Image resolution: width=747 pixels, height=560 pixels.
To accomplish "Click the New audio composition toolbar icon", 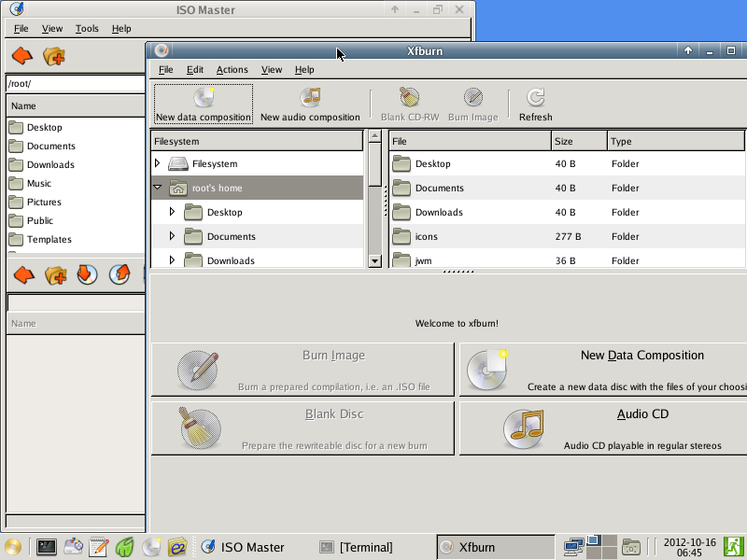I will tap(310, 104).
